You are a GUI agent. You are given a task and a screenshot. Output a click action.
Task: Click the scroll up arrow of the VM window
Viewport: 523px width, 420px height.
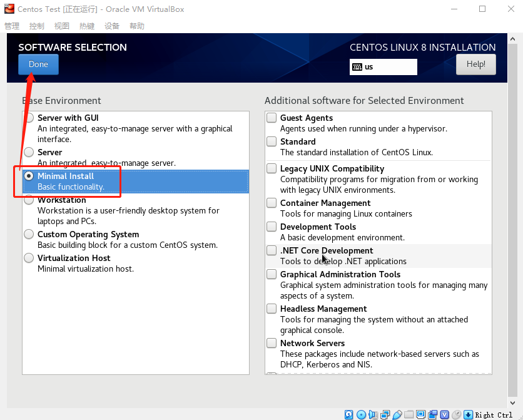(512, 39)
